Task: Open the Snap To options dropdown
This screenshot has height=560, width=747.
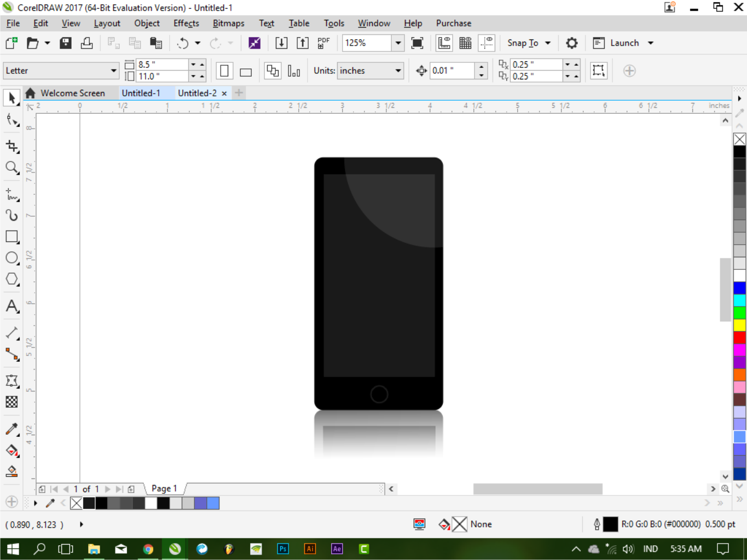Action: [547, 43]
